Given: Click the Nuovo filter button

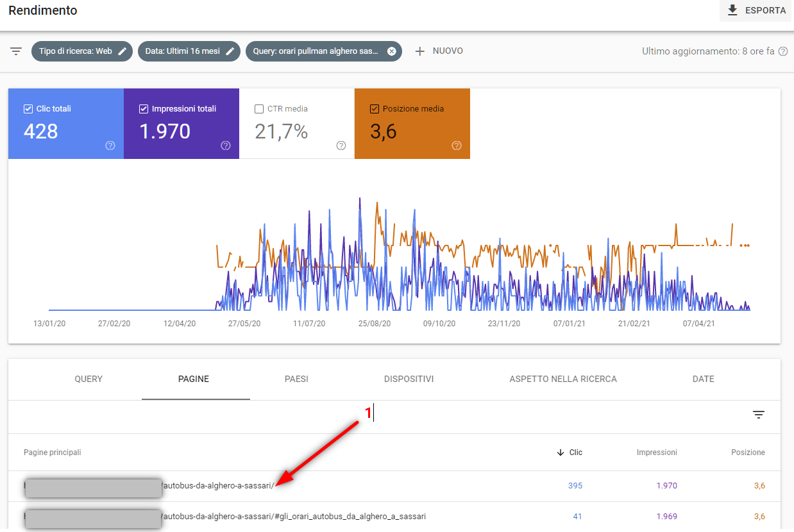Looking at the screenshot, I should point(439,51).
